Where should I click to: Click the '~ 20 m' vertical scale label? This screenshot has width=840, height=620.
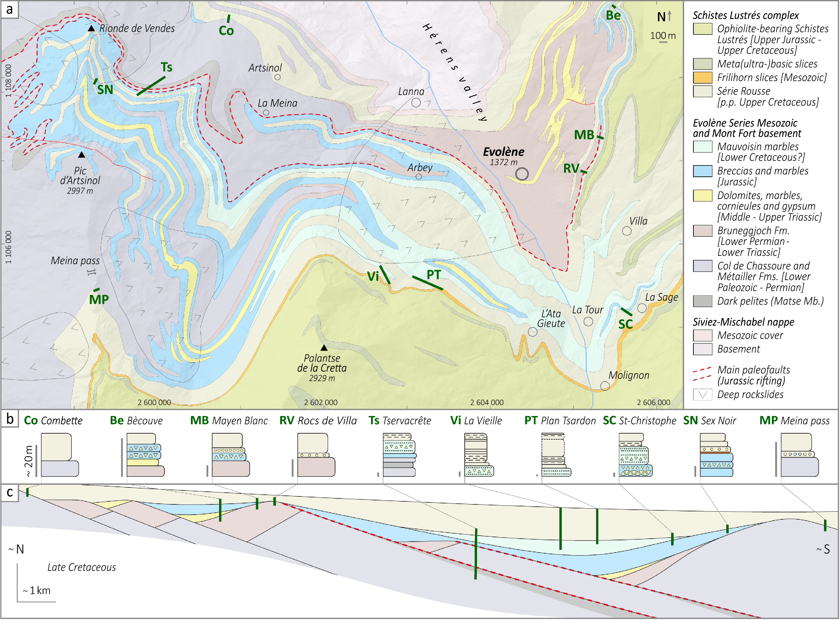[29, 461]
